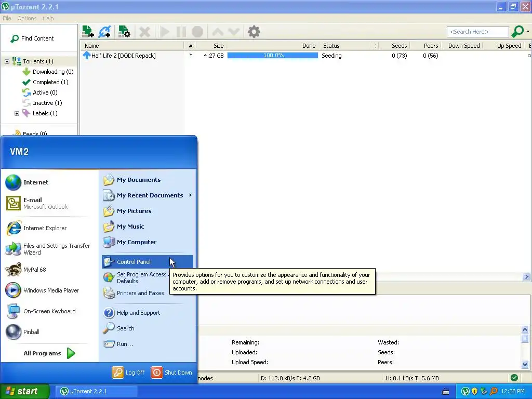Open My Music folder

pos(148,227)
